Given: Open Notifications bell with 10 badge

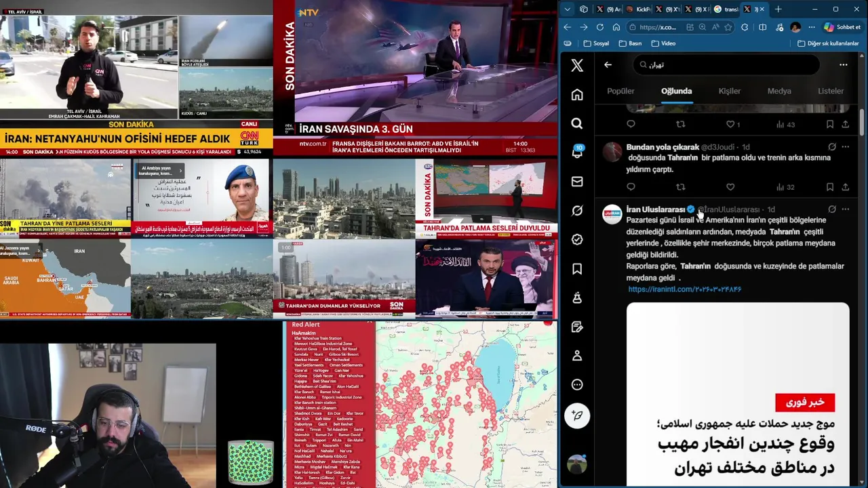Looking at the screenshot, I should pos(577,152).
